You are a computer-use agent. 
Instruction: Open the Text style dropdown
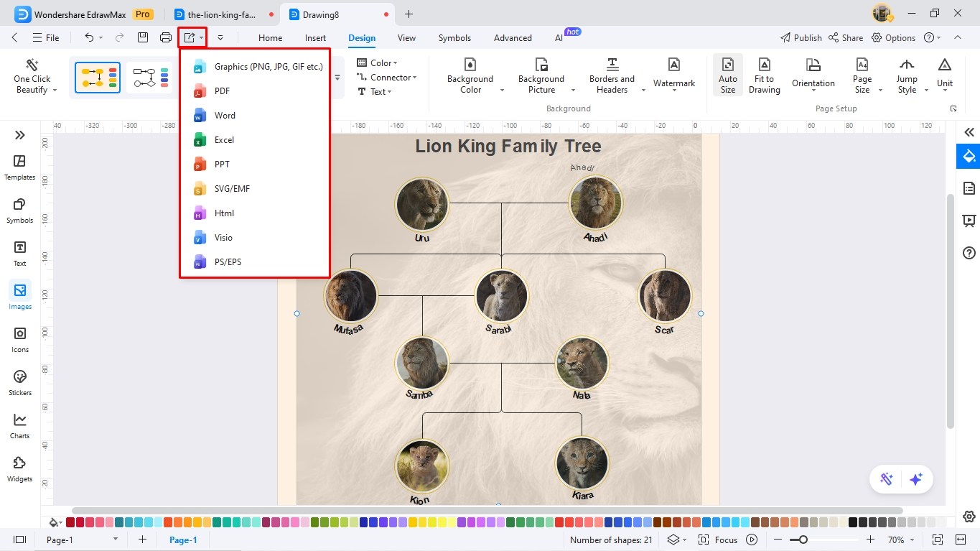(x=375, y=92)
